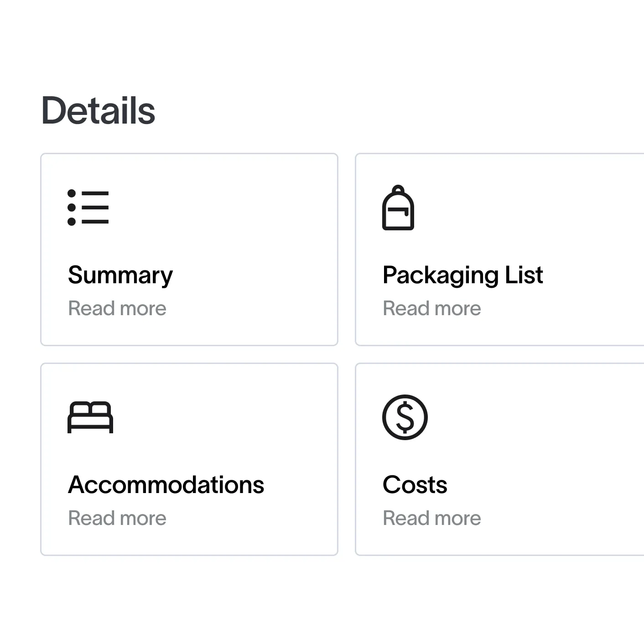Click the bulleted list Summary icon

tap(88, 208)
